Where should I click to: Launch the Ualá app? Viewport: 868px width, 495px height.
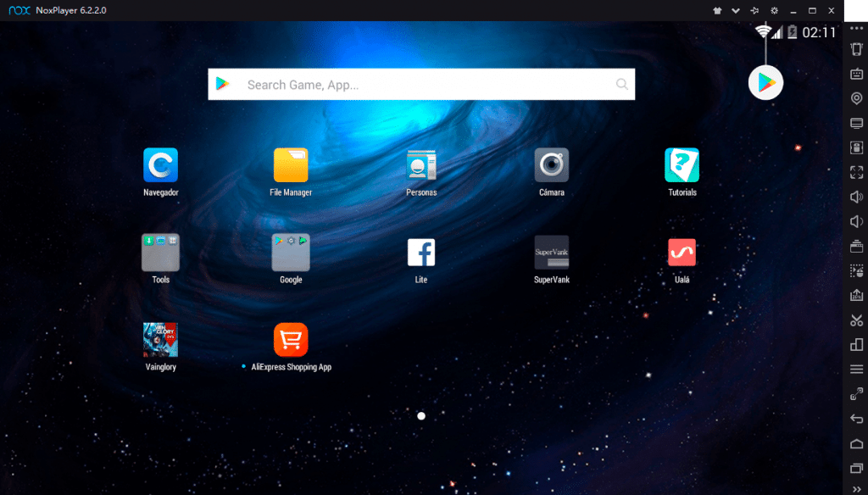coord(682,253)
